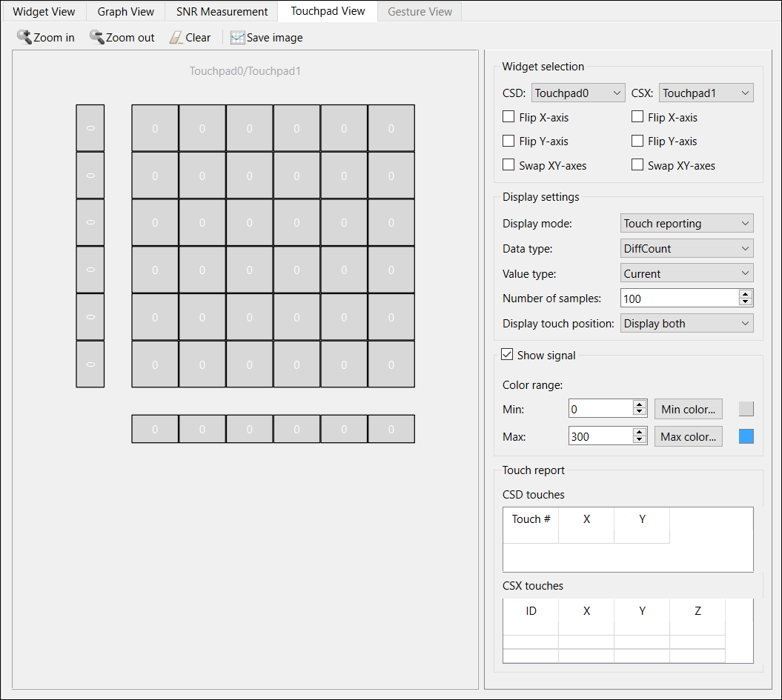Tick CSX Flip X-axis checkbox

click(x=637, y=116)
